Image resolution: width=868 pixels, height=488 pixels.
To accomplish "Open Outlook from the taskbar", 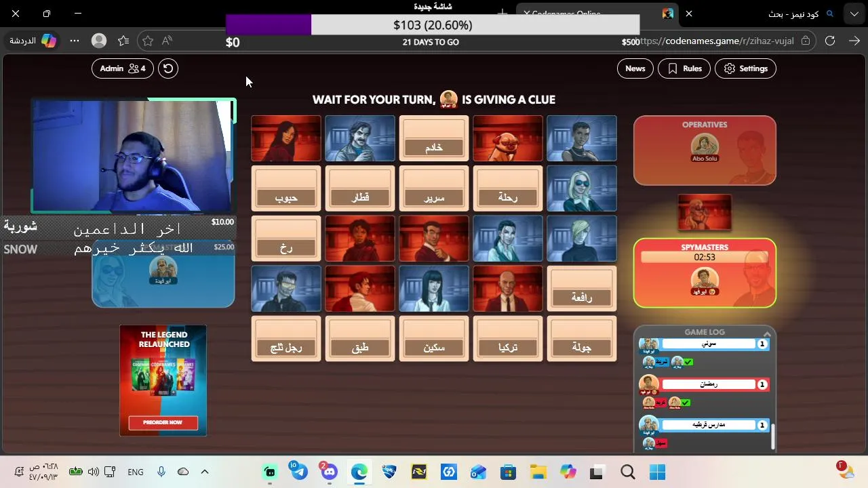I will [x=479, y=472].
